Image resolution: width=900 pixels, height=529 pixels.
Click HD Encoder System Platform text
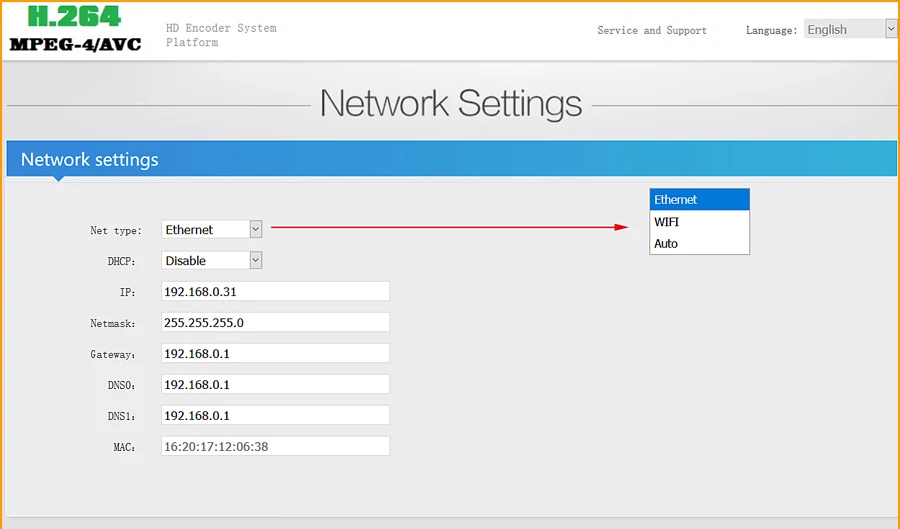point(221,35)
